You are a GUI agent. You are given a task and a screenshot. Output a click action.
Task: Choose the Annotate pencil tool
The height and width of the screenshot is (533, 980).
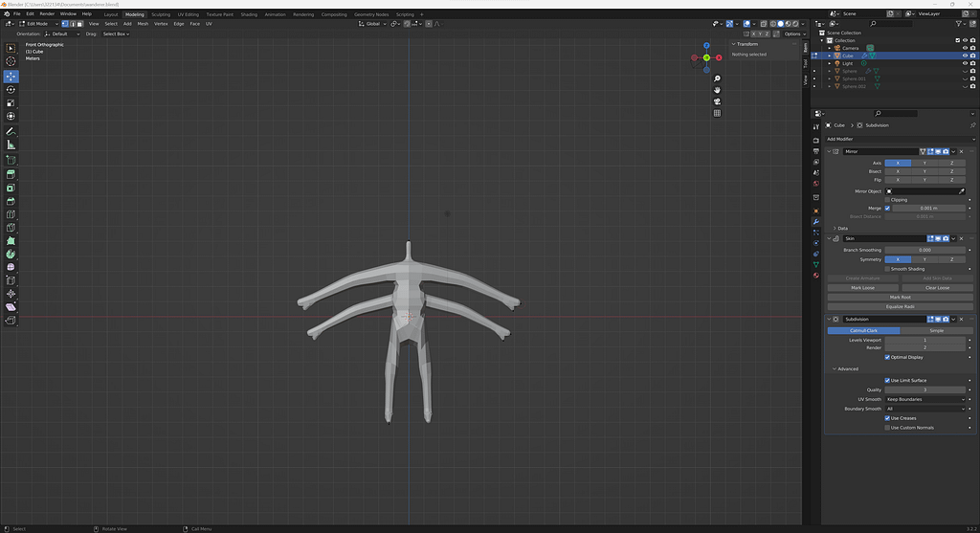click(x=11, y=131)
